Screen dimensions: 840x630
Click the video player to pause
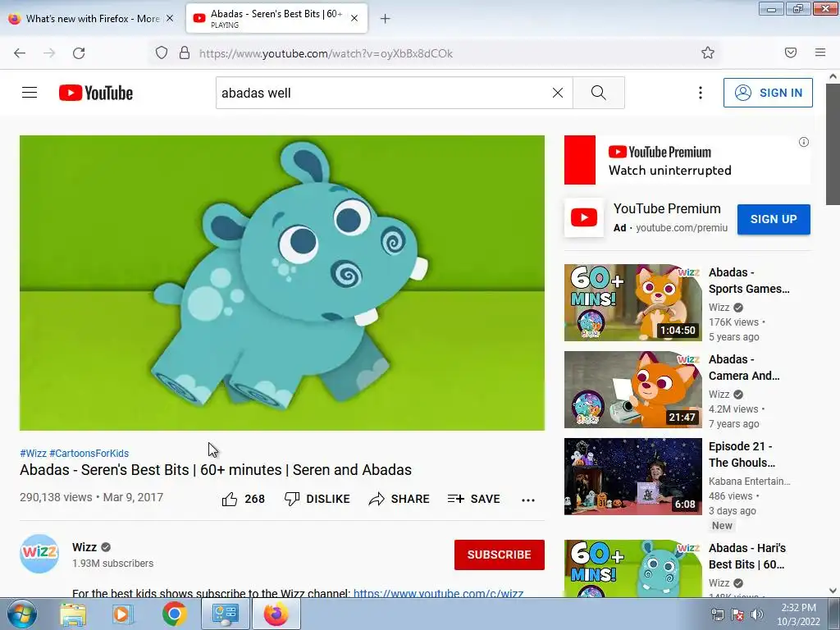(x=282, y=282)
